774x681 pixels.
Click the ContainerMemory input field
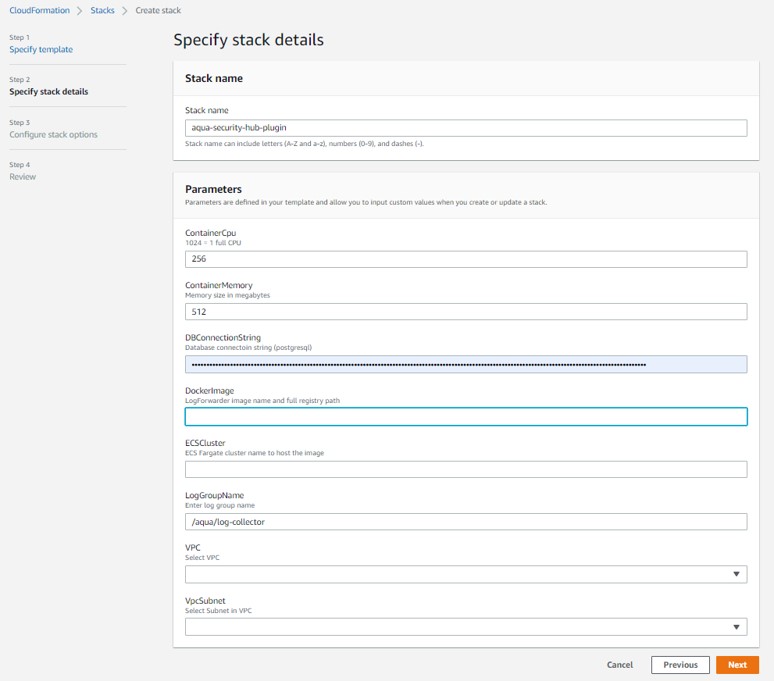466,312
